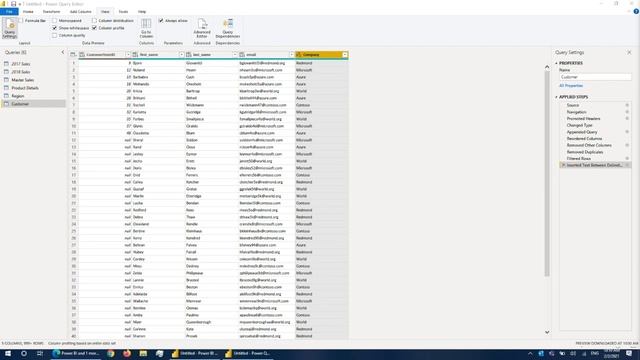Click the table icon left of the column headers

tap(73, 55)
